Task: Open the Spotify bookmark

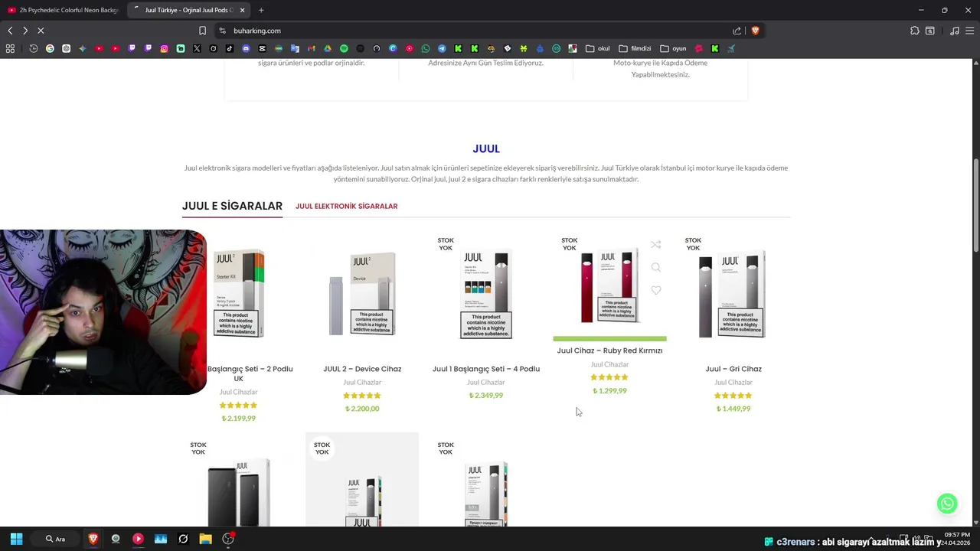Action: click(x=344, y=48)
